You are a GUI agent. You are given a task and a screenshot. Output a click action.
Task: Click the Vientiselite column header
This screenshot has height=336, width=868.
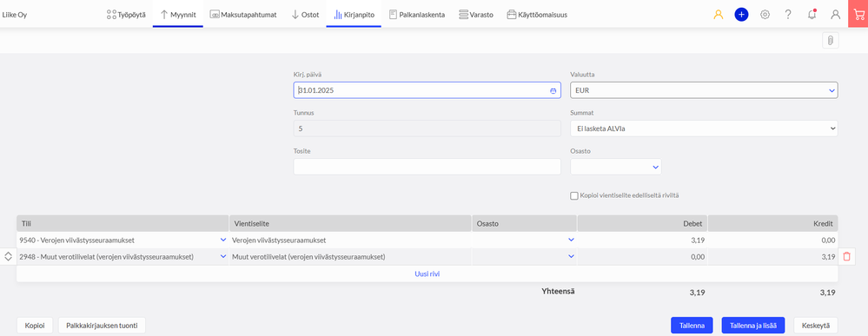(350, 224)
